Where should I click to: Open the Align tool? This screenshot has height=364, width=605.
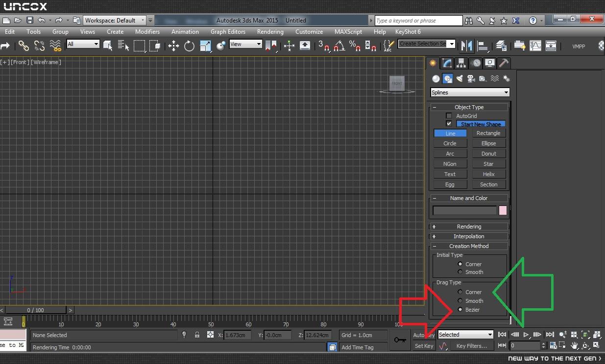tap(484, 45)
